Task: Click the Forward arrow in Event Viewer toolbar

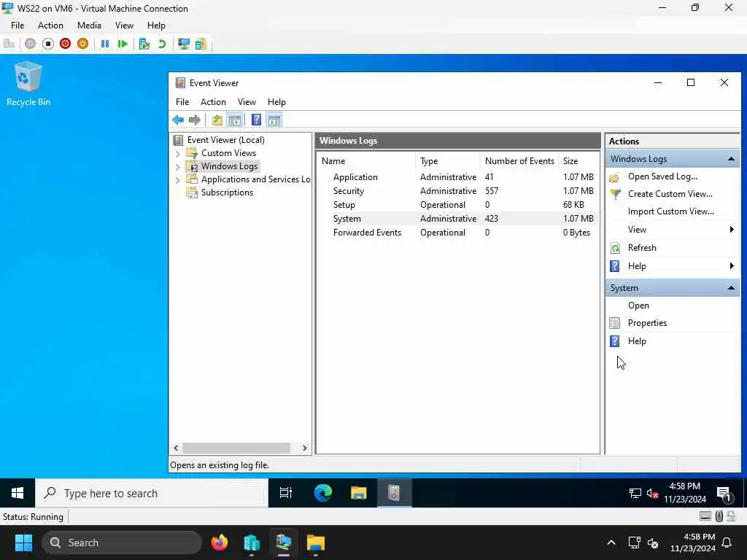Action: (194, 120)
